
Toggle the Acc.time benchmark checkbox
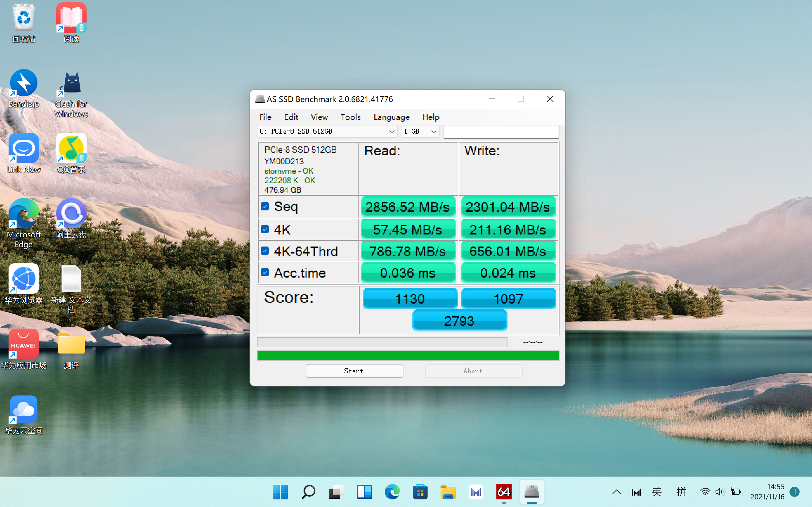[x=264, y=273]
